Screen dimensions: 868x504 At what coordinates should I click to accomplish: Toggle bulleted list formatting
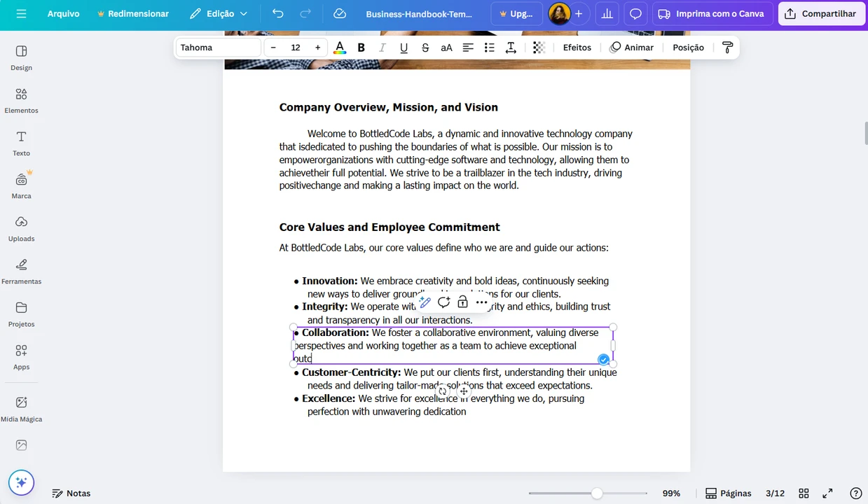coord(490,48)
